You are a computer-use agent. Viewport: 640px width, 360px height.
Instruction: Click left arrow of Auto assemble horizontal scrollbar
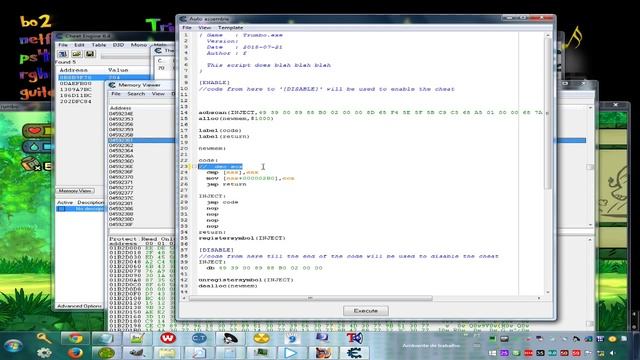[x=184, y=298]
